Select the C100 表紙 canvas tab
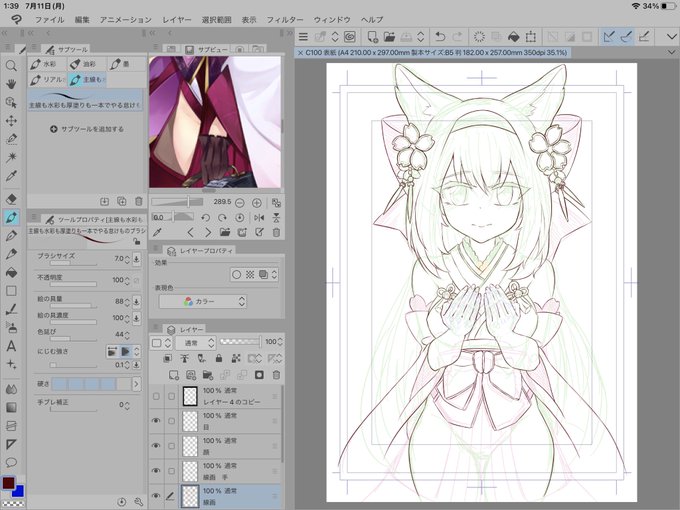The width and height of the screenshot is (680, 510). pos(432,52)
